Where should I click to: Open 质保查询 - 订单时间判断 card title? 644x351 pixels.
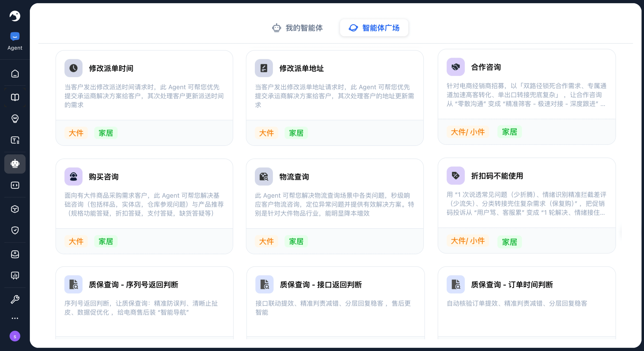pyautogui.click(x=512, y=285)
